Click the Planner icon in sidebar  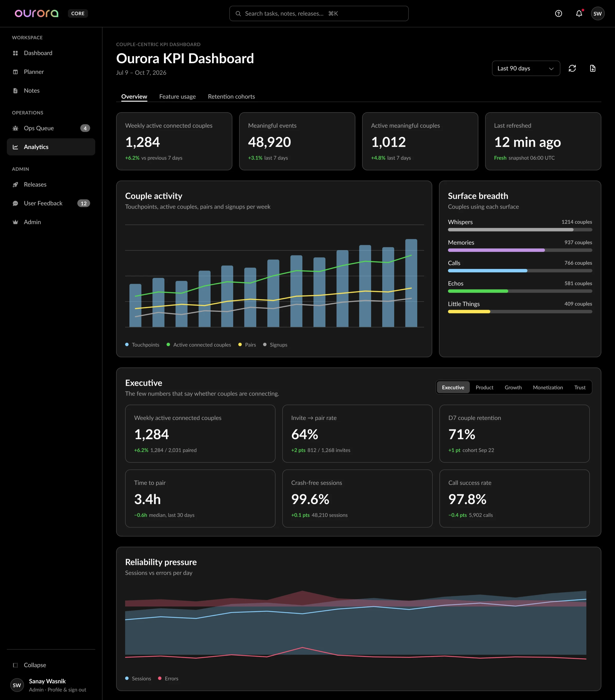click(15, 72)
